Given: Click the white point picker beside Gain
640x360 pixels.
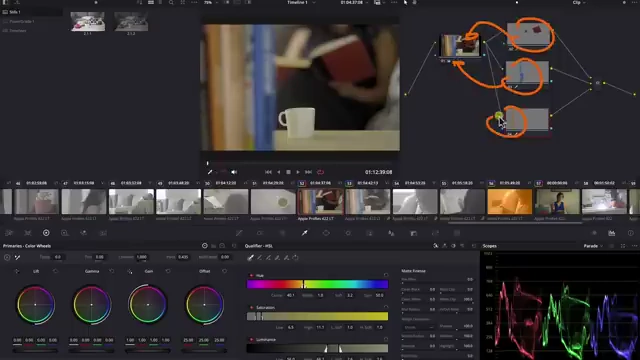Looking at the screenshot, I should pyautogui.click(x=130, y=271).
